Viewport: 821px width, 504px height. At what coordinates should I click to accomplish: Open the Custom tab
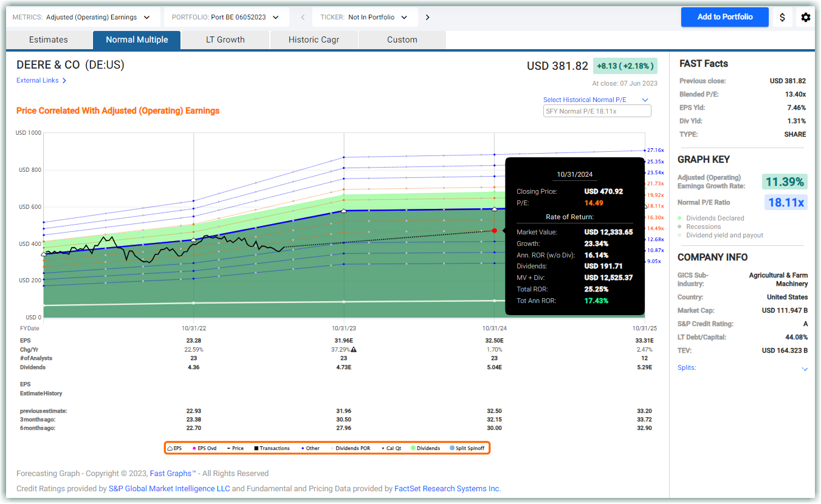coord(402,39)
